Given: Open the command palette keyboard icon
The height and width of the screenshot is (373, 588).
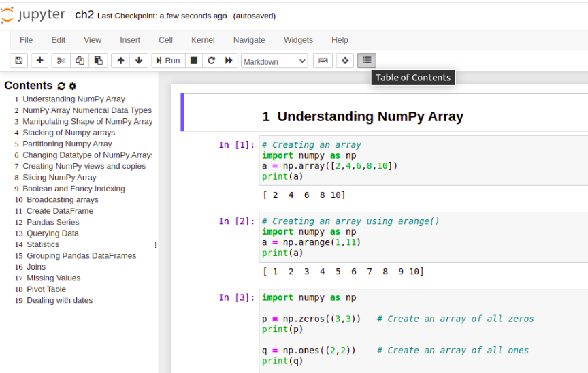Looking at the screenshot, I should (x=323, y=61).
